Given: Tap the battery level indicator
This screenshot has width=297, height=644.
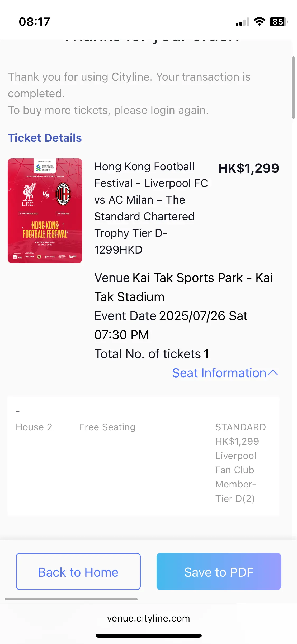Looking at the screenshot, I should point(279,22).
